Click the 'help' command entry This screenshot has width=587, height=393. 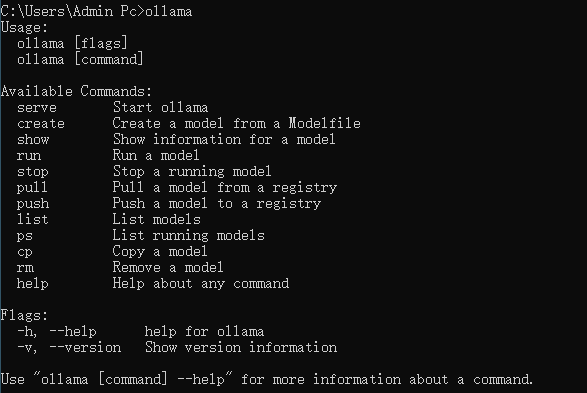[x=33, y=284]
